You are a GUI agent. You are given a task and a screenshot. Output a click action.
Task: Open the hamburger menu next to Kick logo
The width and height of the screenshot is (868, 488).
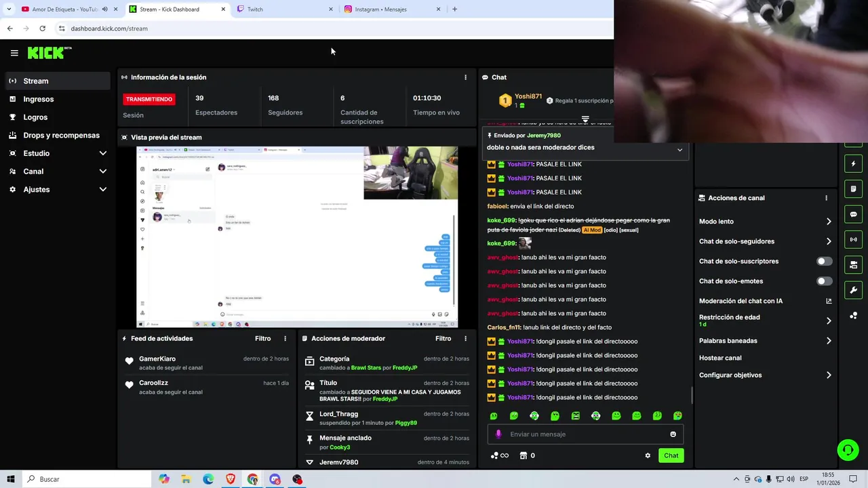click(14, 53)
